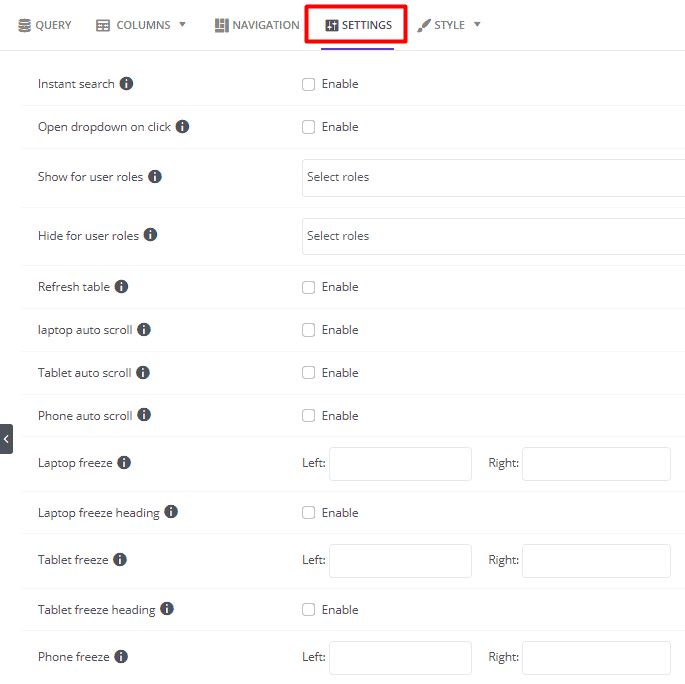Click the Laptop freeze info icon

click(x=124, y=462)
